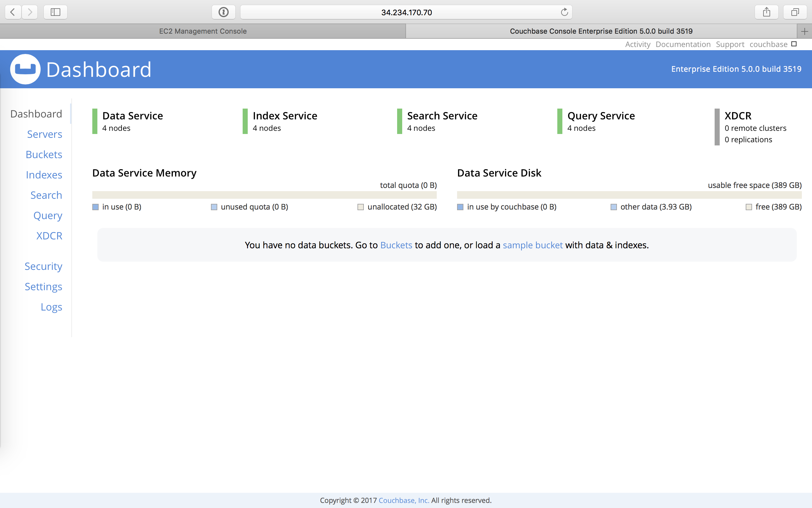Image resolution: width=812 pixels, height=508 pixels.
Task: Open Security in the sidebar
Action: [43, 266]
